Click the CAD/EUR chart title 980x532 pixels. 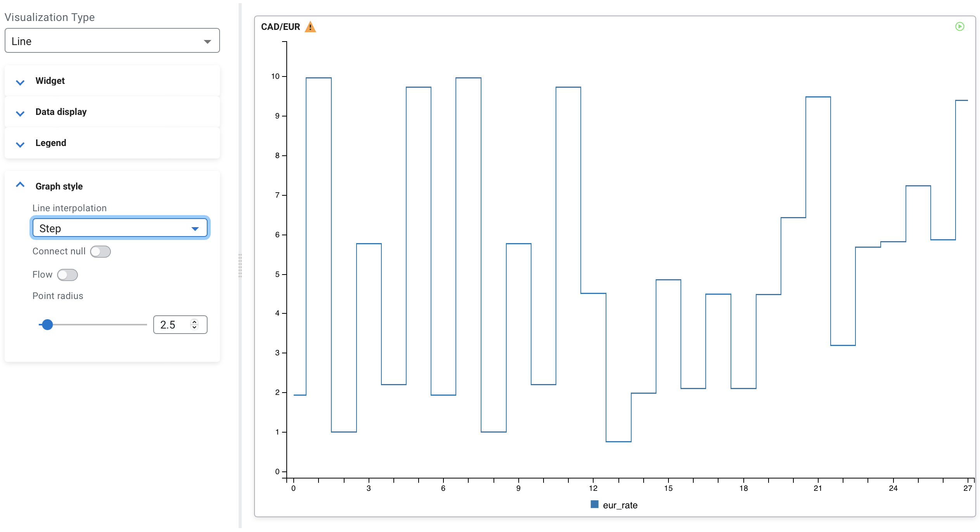tap(280, 27)
